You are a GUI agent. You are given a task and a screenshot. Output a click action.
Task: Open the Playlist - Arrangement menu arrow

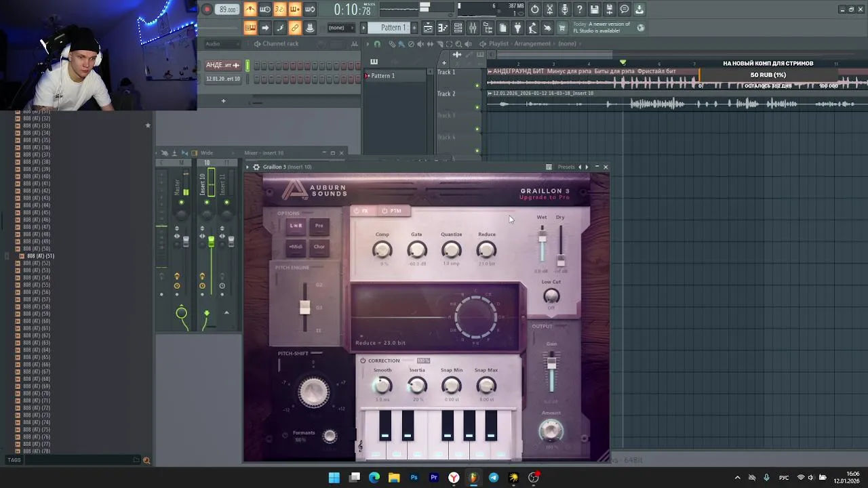[x=483, y=44]
